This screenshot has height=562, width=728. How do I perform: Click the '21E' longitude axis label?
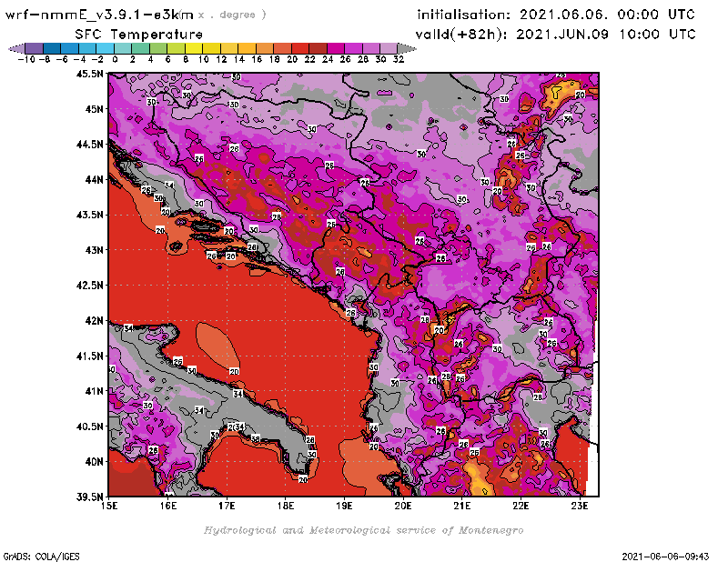coord(462,506)
